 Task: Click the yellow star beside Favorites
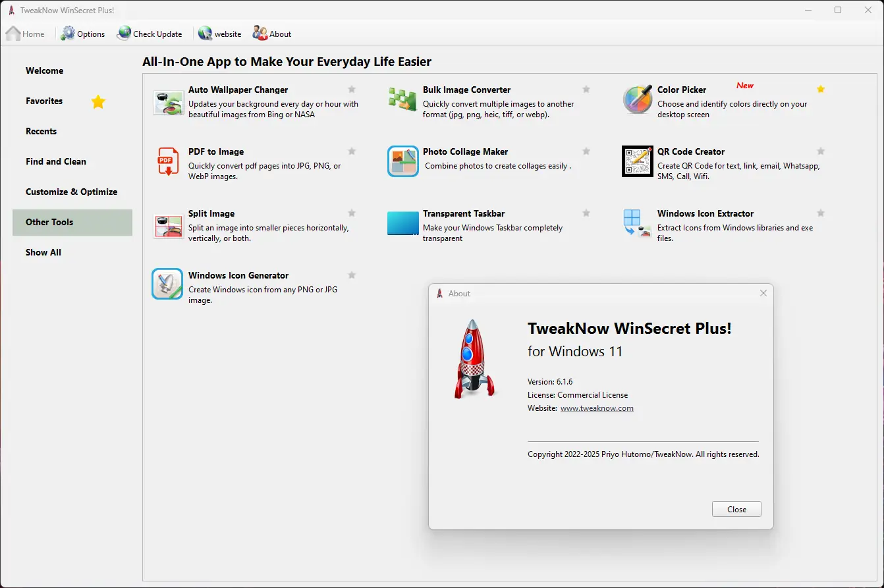[x=98, y=101]
